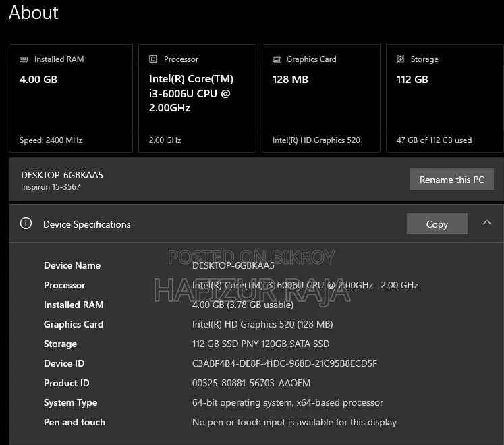Screen dimensions: 504x445
Task: Click the Speed: 2400 MHz text
Action: click(51, 140)
